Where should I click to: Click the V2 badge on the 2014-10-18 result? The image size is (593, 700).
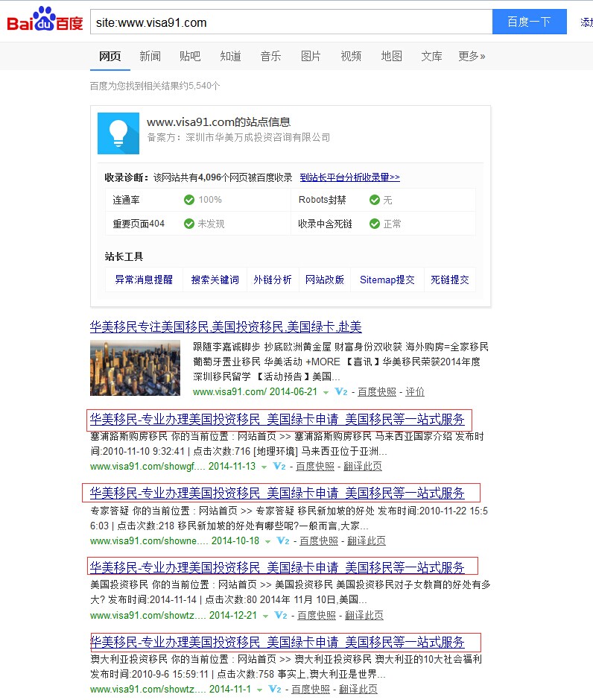283,541
